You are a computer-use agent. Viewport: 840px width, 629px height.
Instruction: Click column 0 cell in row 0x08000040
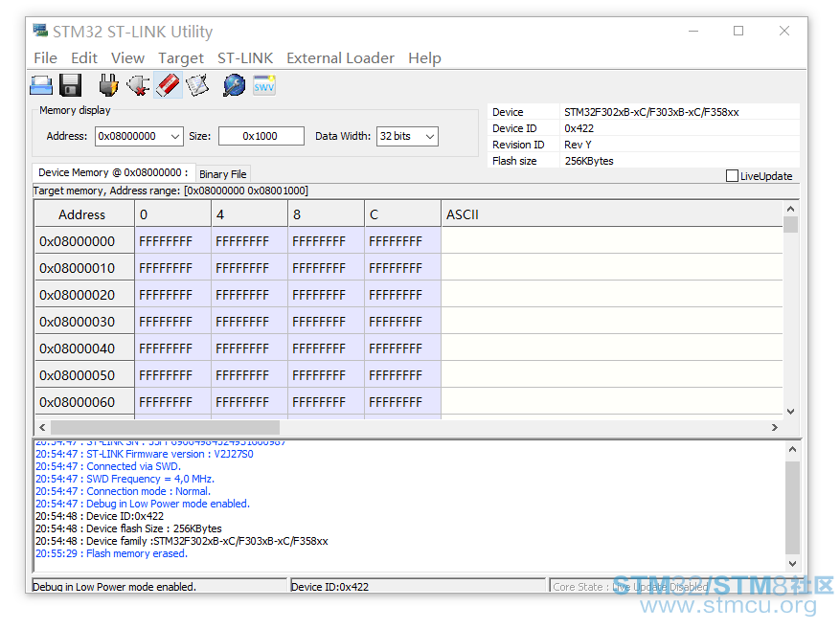[173, 348]
